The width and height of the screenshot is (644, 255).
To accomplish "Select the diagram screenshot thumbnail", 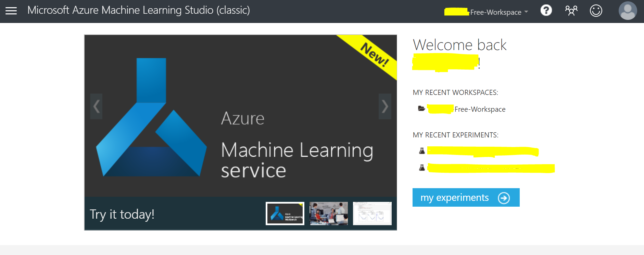I will [372, 214].
